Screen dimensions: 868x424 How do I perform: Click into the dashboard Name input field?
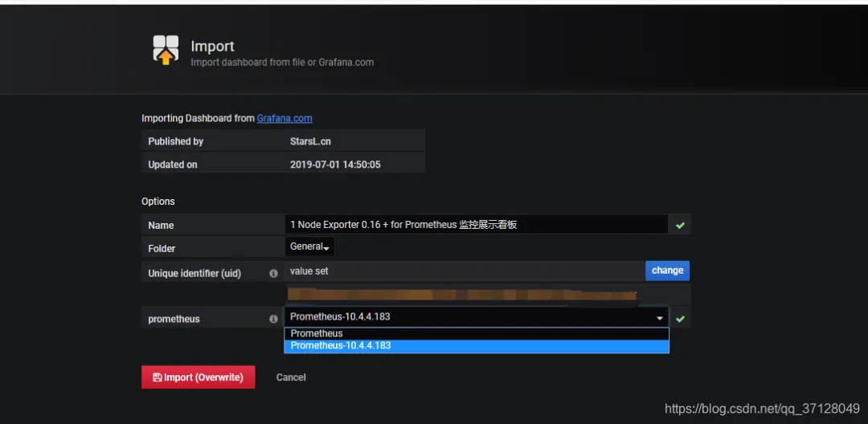click(x=476, y=224)
